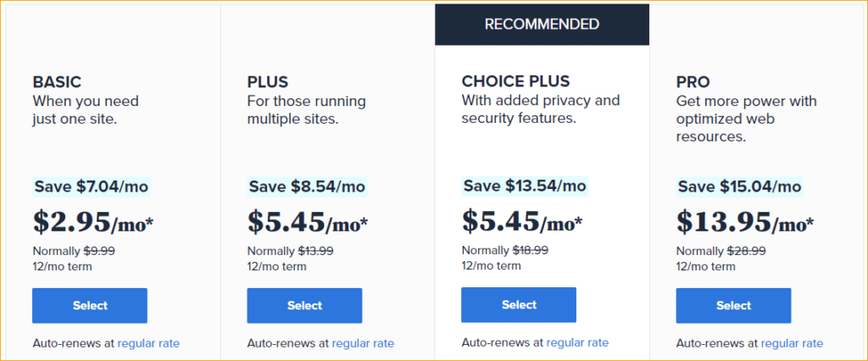Screen dimensions: 868x361
Task: Choose the Plus plan Select button
Action: tap(304, 306)
